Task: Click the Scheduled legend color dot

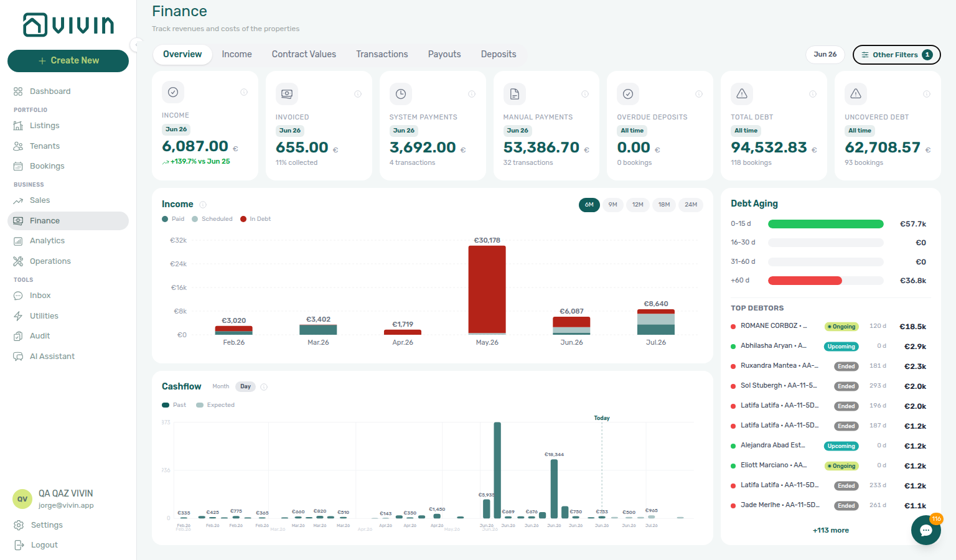Action: click(x=195, y=219)
